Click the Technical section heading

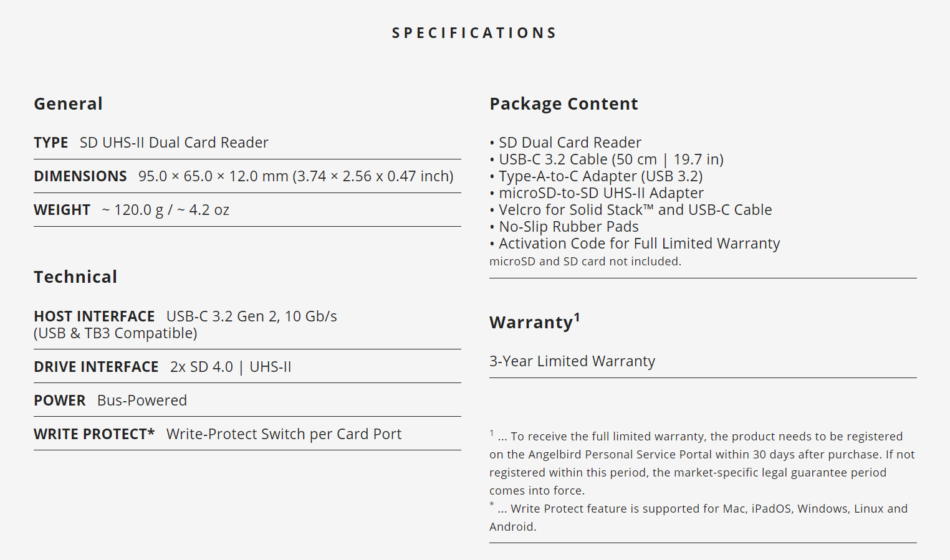click(75, 277)
